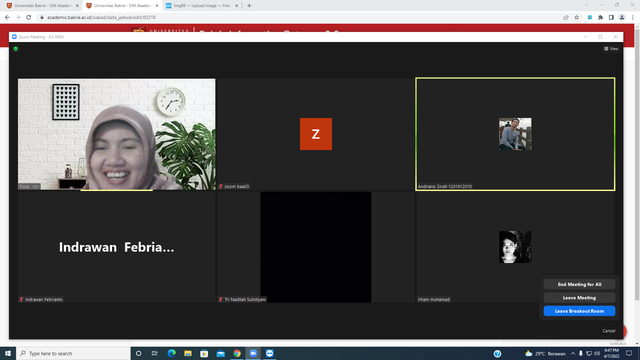Click the microphone tray icon
This screenshot has width=640, height=360.
(580, 353)
